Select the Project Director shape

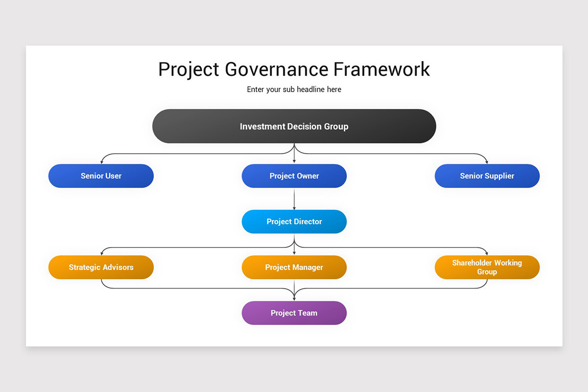(294, 221)
